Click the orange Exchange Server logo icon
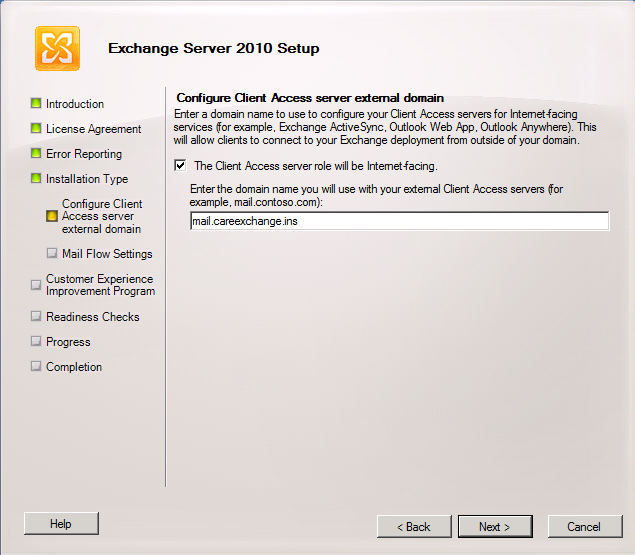The width and height of the screenshot is (635, 555). [x=57, y=49]
